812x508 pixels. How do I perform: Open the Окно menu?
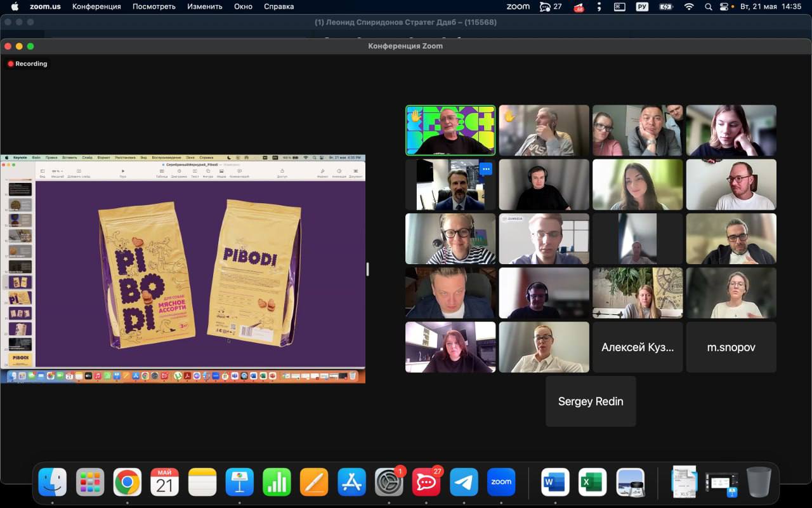243,6
